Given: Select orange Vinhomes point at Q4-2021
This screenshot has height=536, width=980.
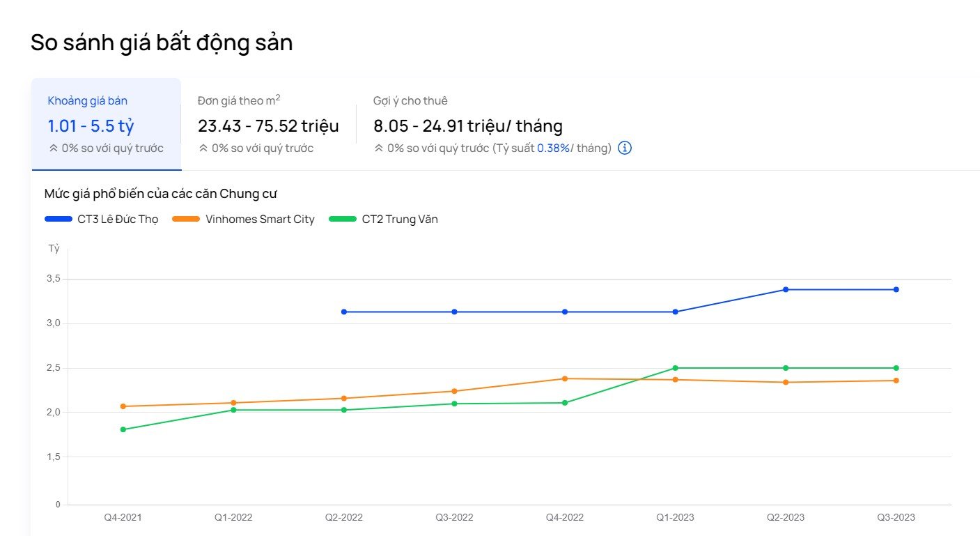Looking at the screenshot, I should pyautogui.click(x=123, y=406).
